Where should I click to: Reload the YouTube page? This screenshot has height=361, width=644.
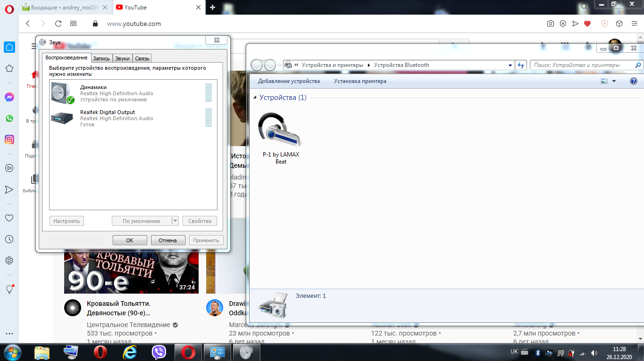pyautogui.click(x=58, y=24)
